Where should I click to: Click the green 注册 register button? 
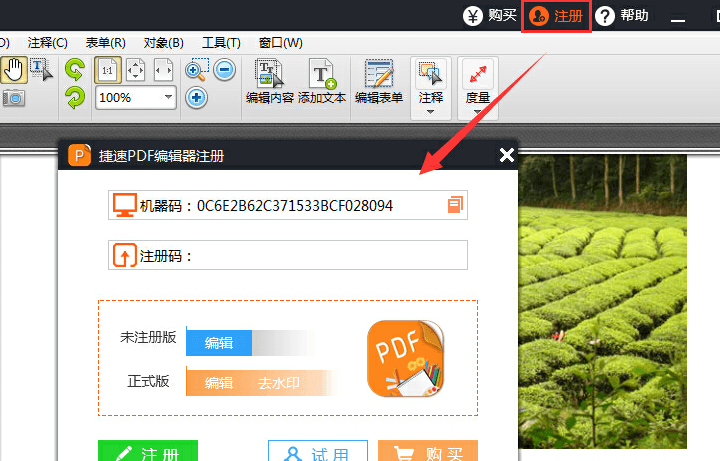click(148, 453)
